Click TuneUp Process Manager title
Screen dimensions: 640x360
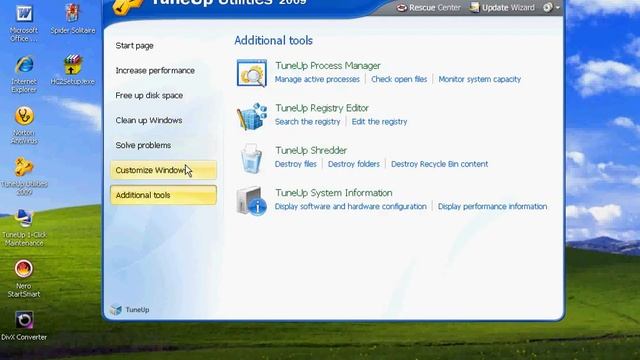328,65
